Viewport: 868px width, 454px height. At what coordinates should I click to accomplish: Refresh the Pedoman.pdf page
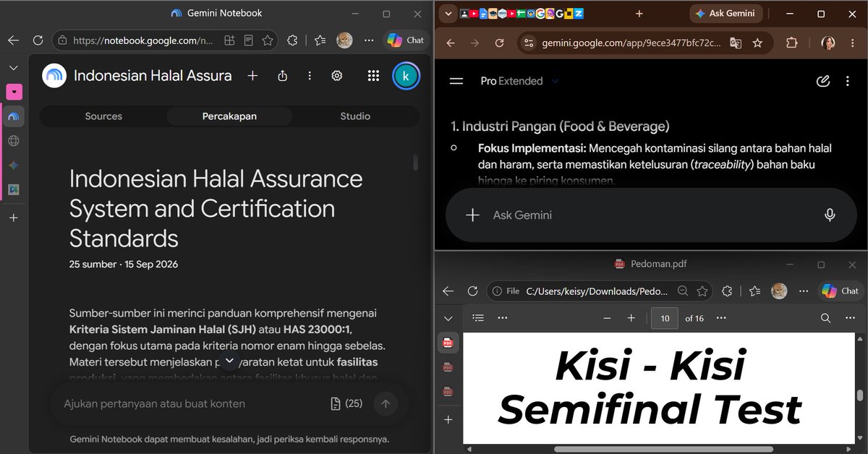point(472,291)
